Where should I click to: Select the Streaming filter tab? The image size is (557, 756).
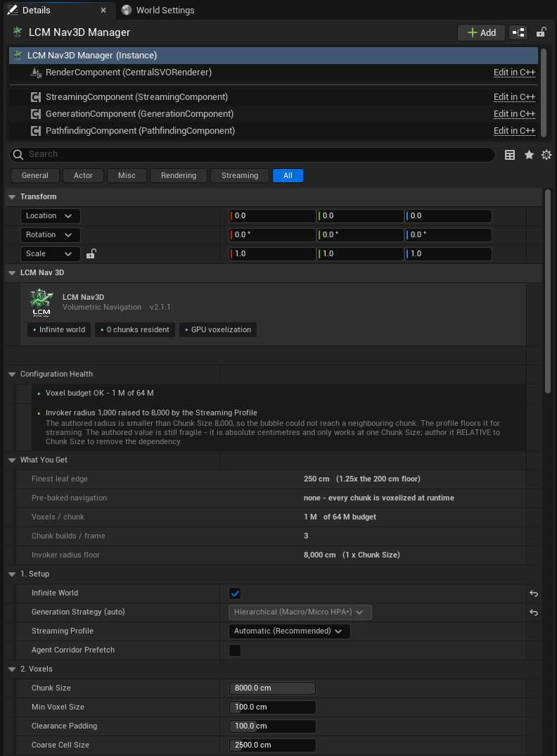240,175
